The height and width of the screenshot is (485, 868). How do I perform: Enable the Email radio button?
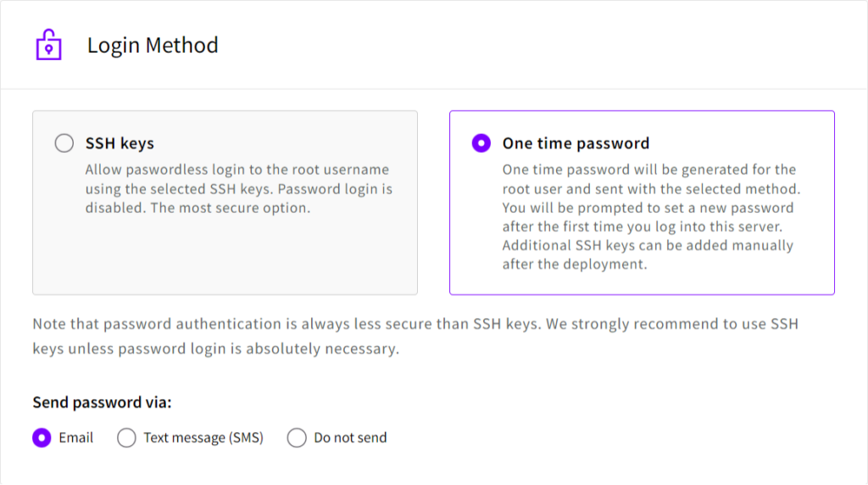(42, 438)
